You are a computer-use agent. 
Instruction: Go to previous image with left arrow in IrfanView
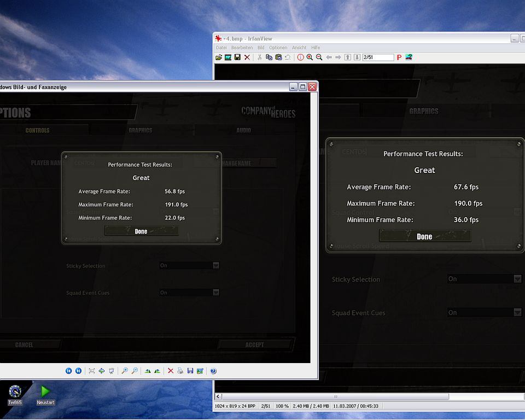pyautogui.click(x=329, y=57)
